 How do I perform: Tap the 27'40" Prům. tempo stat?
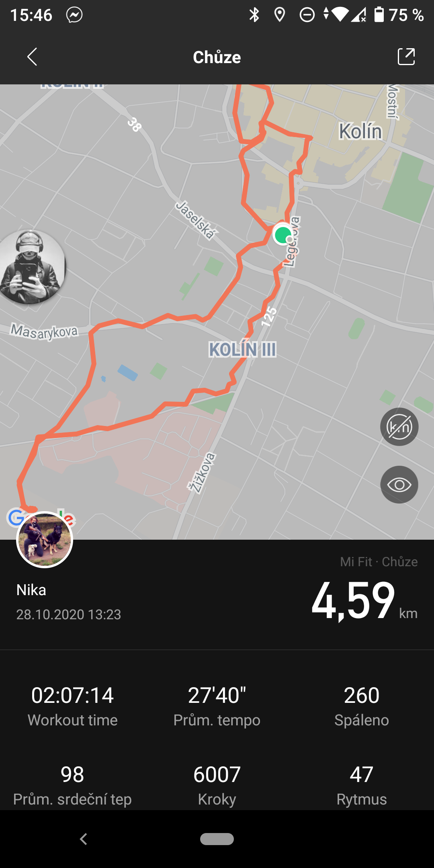coord(217,706)
